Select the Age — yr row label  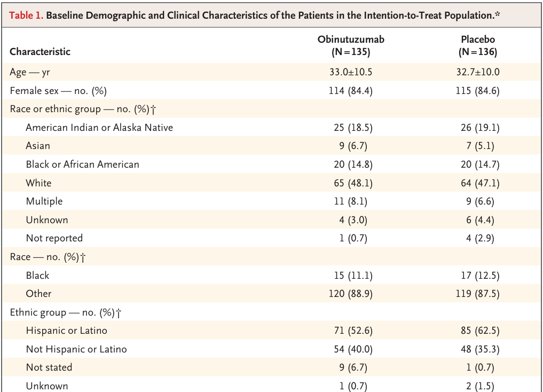click(x=30, y=72)
